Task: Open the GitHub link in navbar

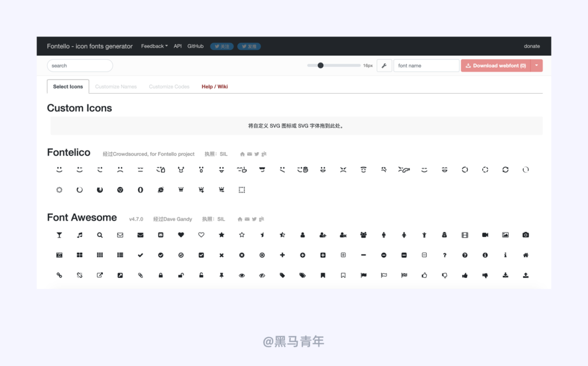Action: [195, 46]
